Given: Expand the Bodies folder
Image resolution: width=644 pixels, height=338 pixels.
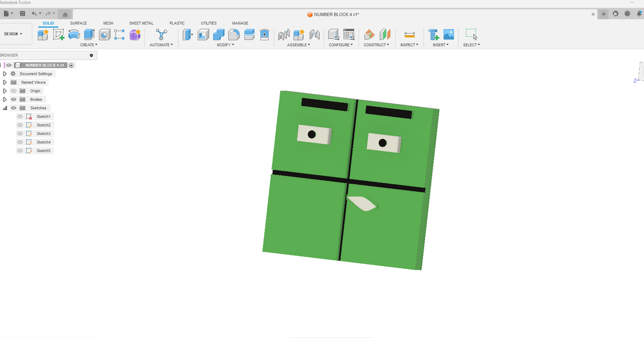Looking at the screenshot, I should 5,99.
